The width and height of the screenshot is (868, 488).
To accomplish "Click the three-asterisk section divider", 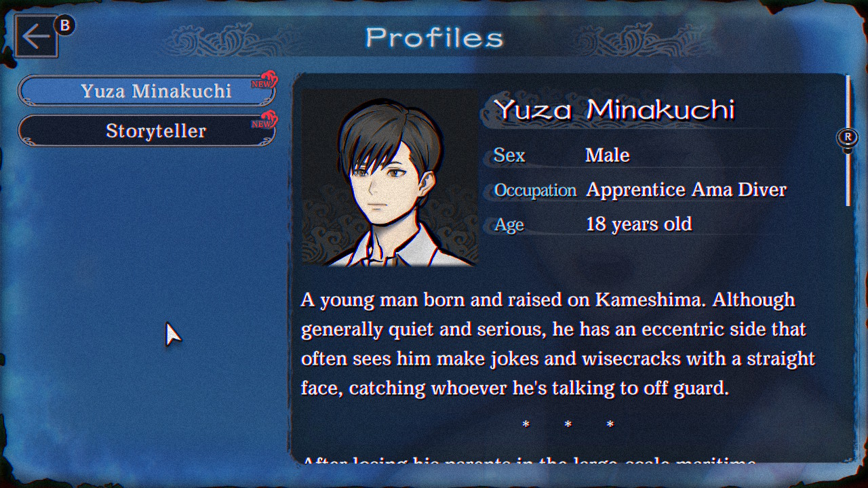I will point(568,424).
